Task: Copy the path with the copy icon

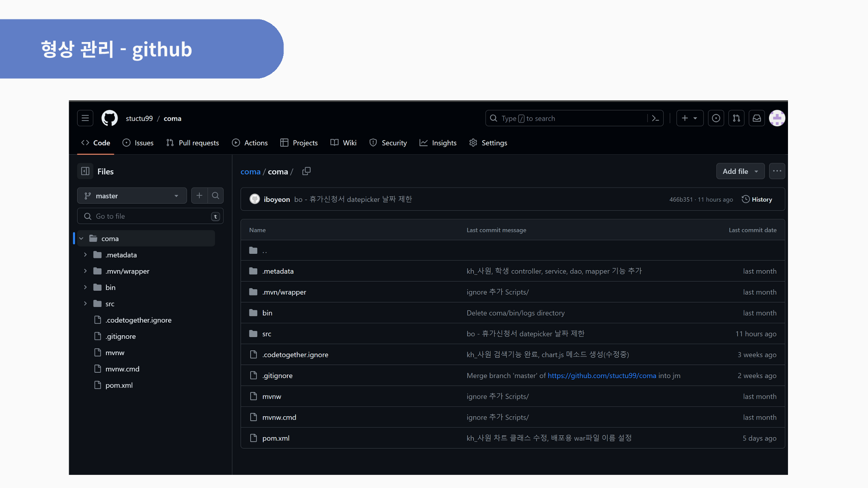Action: point(306,171)
